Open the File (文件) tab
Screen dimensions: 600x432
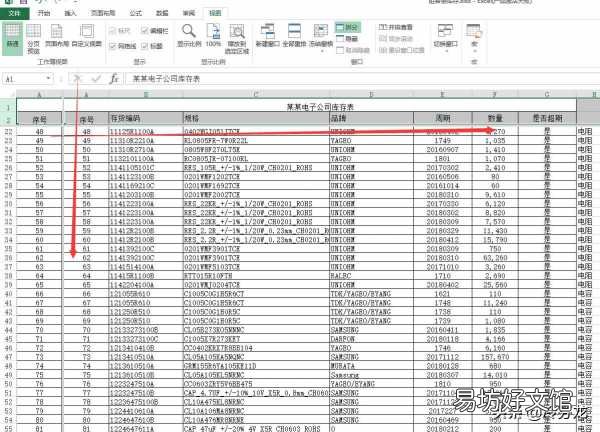[x=14, y=13]
